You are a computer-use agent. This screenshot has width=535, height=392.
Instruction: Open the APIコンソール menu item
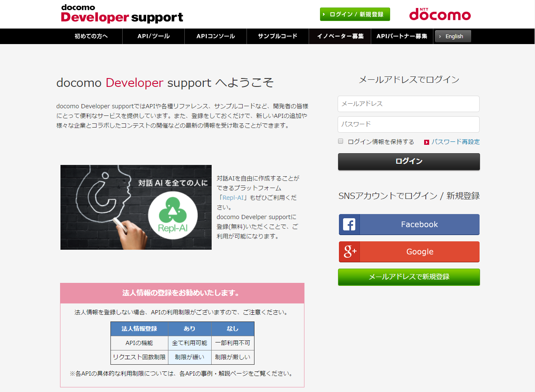tap(216, 36)
